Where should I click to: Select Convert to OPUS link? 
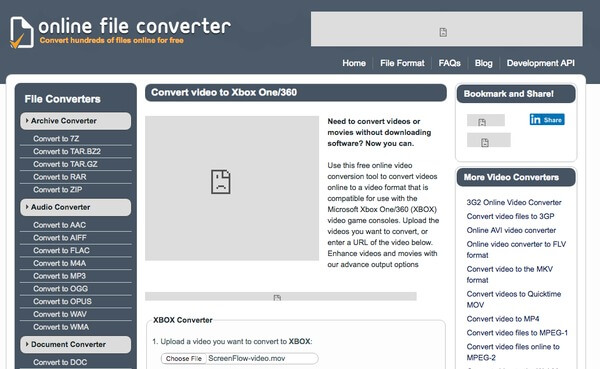click(x=62, y=302)
